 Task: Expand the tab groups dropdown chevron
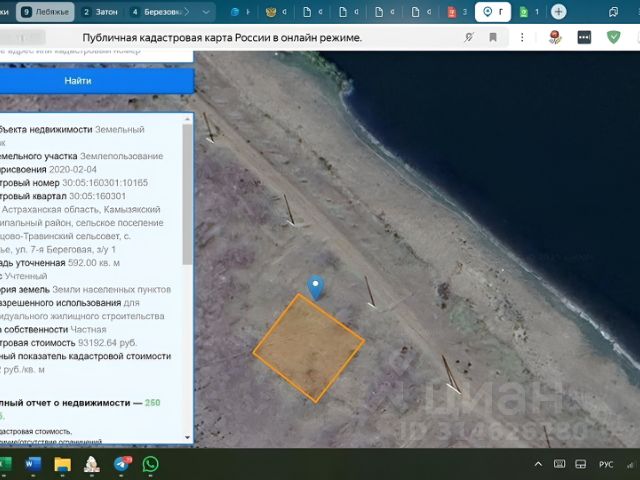point(206,12)
